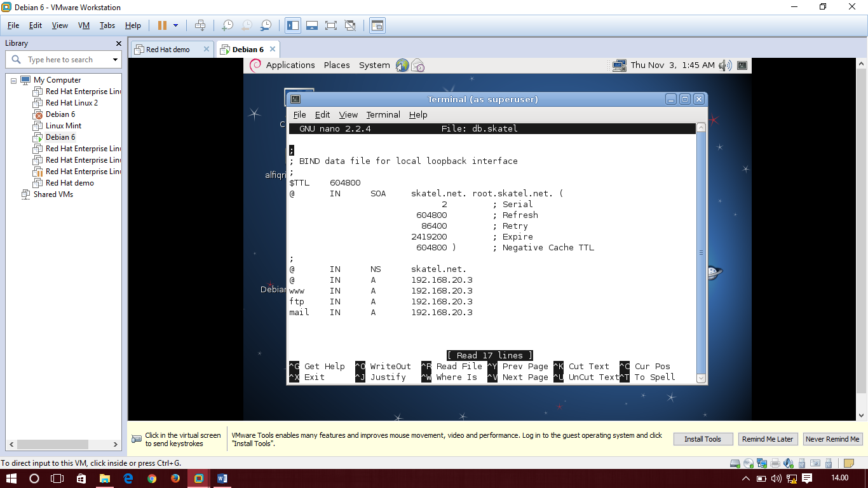The image size is (868, 488).
Task: Launch the web browser from the GNOME panel
Action: coord(402,65)
